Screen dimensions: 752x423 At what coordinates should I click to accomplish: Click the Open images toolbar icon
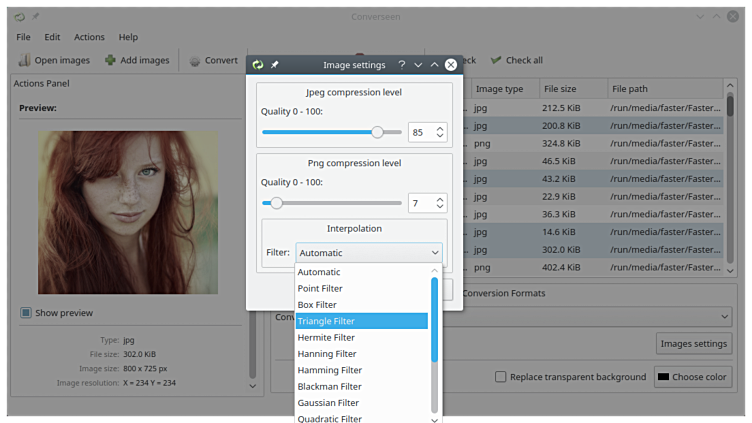(x=24, y=60)
